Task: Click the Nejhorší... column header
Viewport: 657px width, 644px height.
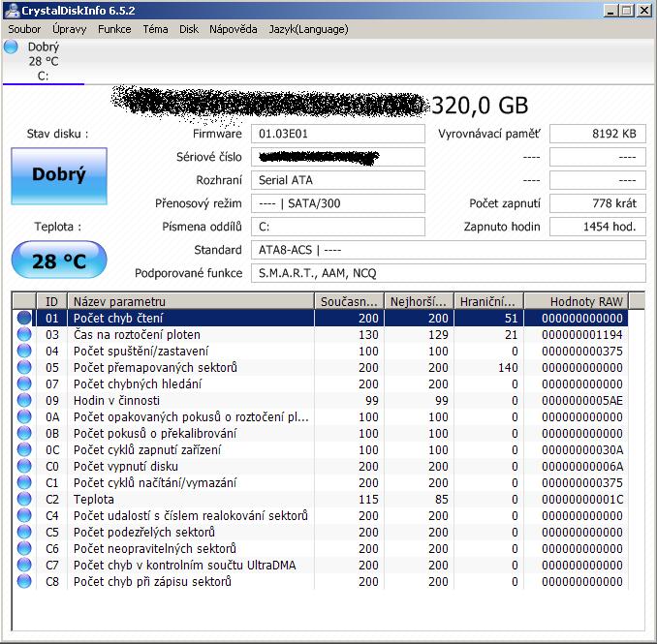Action: pyautogui.click(x=419, y=301)
